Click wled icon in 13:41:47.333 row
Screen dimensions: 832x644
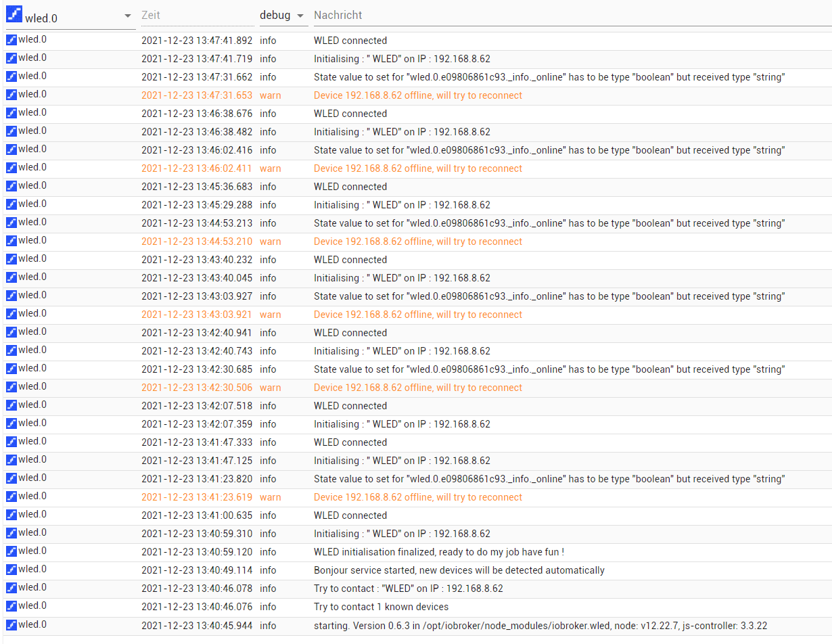(x=11, y=442)
